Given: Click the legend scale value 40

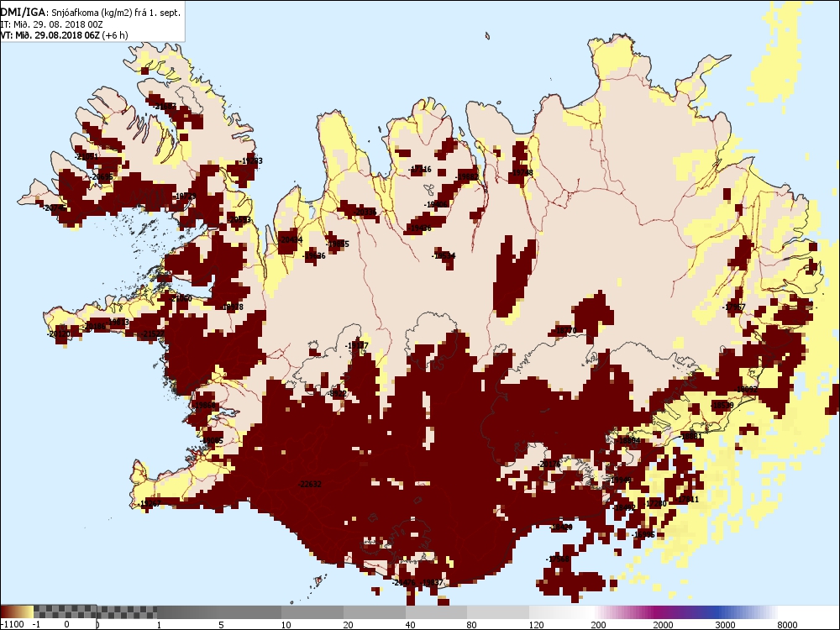Looking at the screenshot, I should click(411, 625).
